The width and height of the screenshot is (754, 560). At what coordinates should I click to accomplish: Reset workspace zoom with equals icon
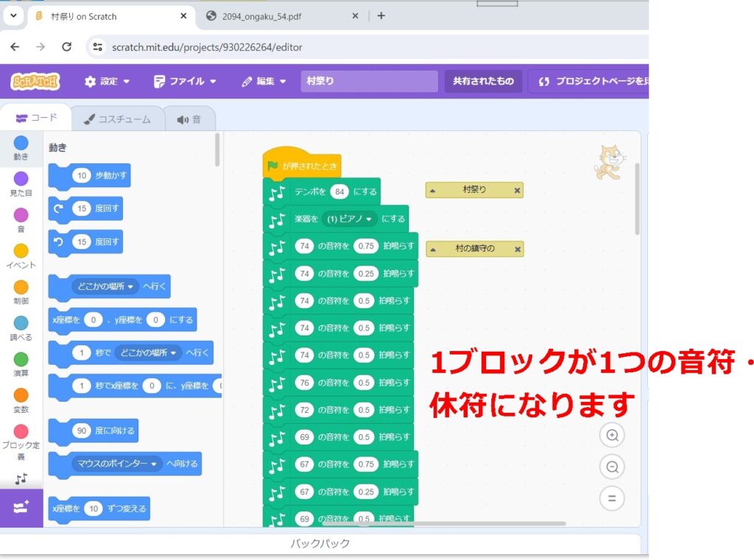[611, 498]
